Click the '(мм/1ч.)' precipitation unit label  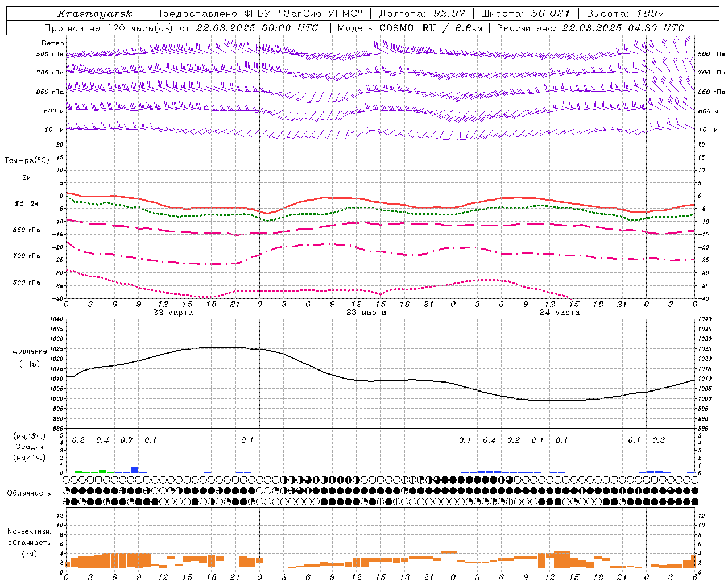tap(30, 458)
